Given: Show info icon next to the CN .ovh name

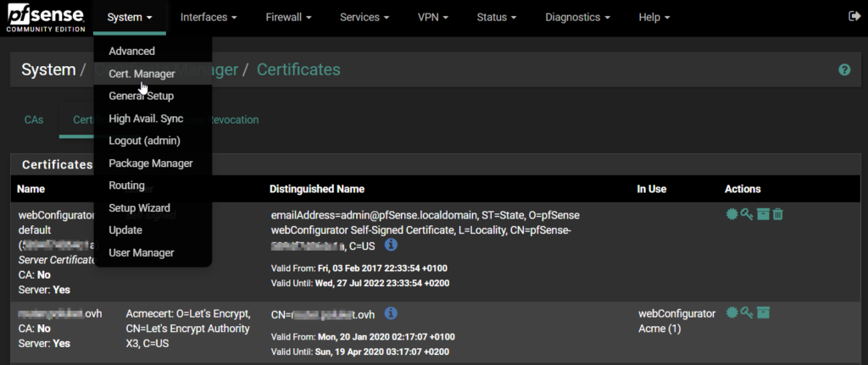Looking at the screenshot, I should [x=391, y=313].
